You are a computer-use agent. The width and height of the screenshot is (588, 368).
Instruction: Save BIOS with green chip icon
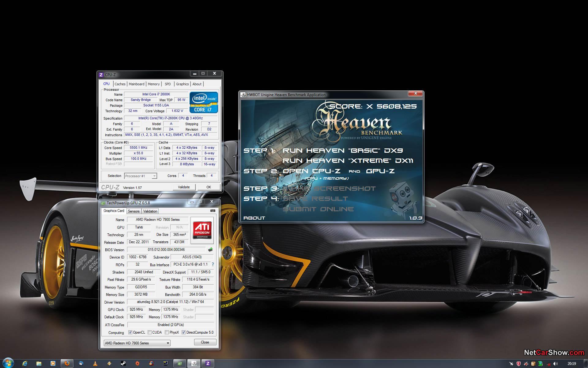[210, 250]
